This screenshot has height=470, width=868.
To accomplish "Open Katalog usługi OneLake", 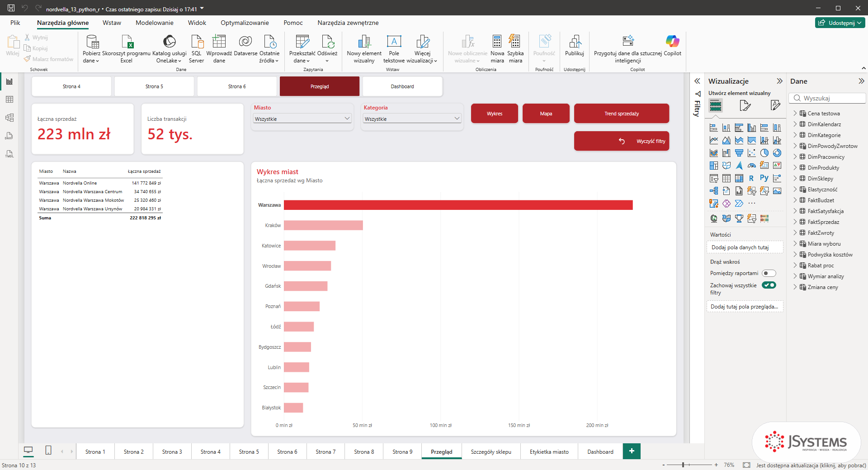I will [169, 49].
